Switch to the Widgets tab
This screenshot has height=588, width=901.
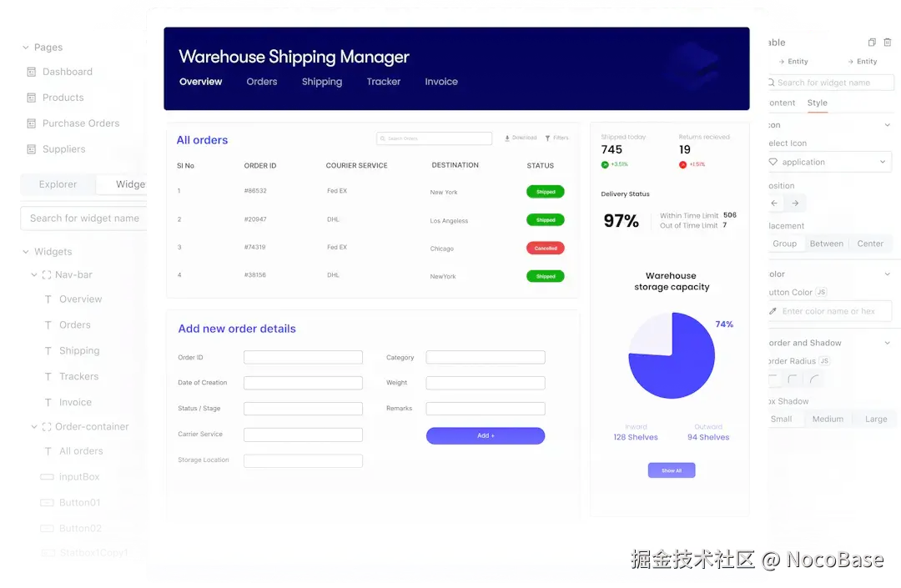coord(122,184)
